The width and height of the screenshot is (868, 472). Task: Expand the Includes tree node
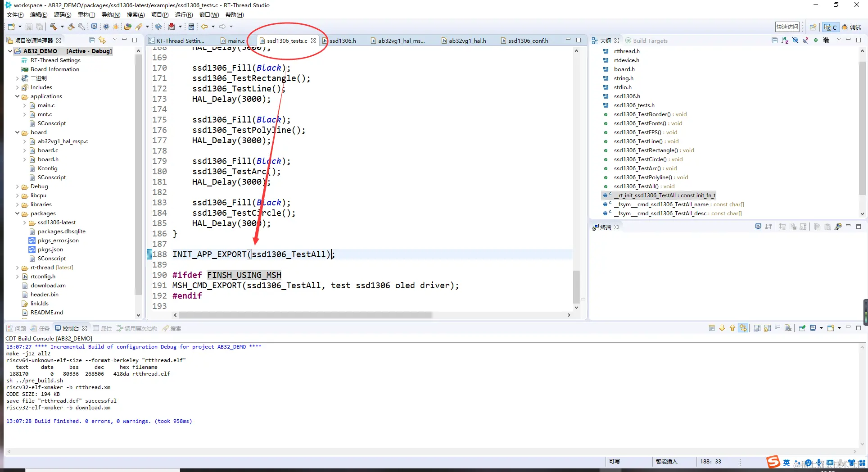pyautogui.click(x=17, y=87)
